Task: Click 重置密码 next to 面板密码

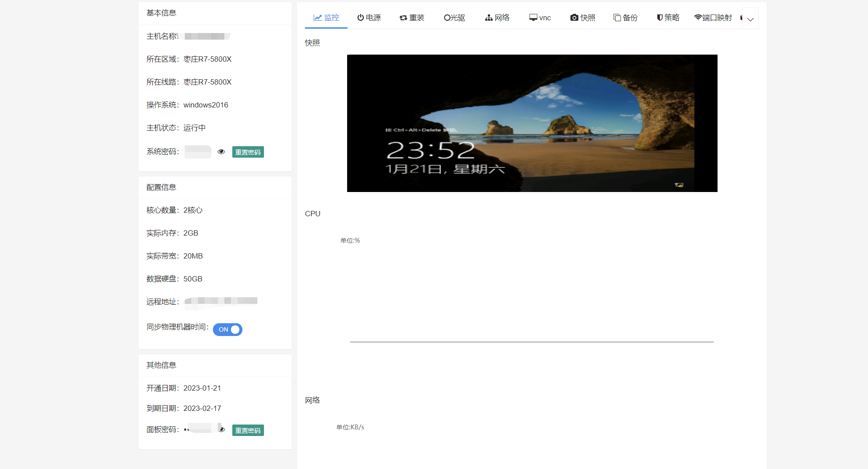Action: 248,430
